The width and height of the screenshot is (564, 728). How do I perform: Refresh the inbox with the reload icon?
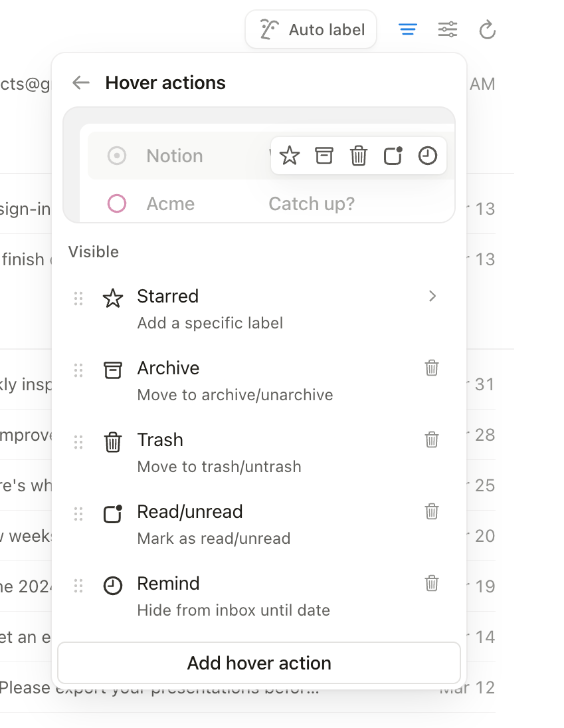coord(487,29)
